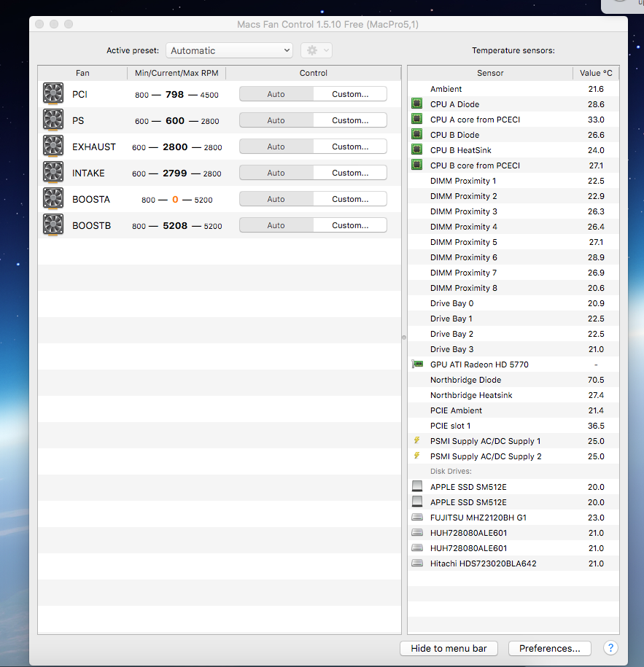
Task: Select the Northbridge Diode sensor row
Action: 513,380
